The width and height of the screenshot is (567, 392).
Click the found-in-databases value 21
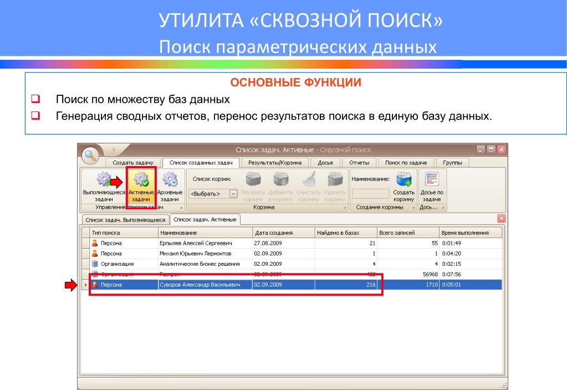[372, 243]
